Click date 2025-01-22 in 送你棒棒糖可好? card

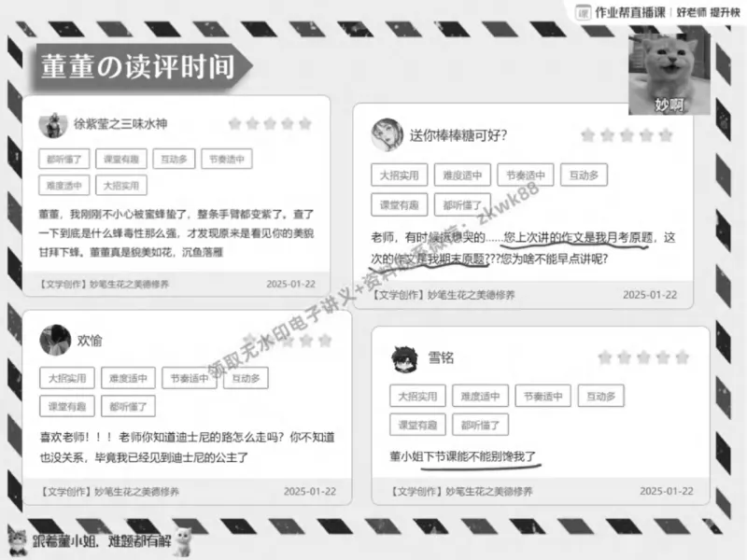[x=650, y=295]
